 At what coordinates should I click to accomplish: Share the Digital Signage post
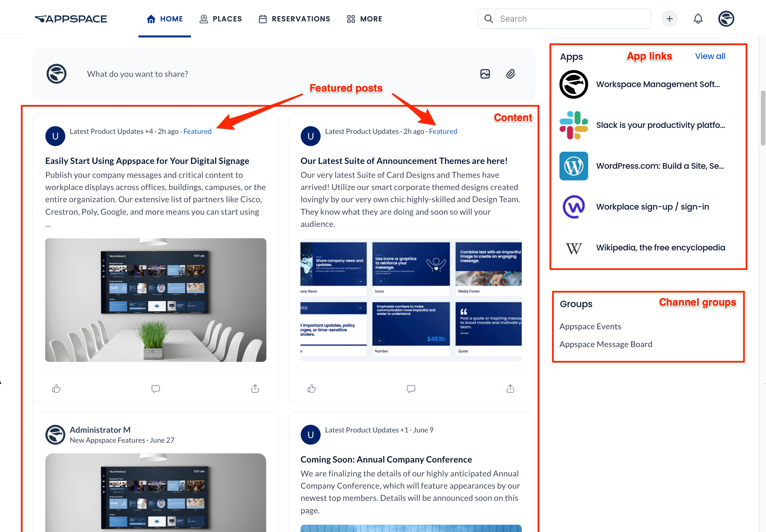tap(255, 388)
